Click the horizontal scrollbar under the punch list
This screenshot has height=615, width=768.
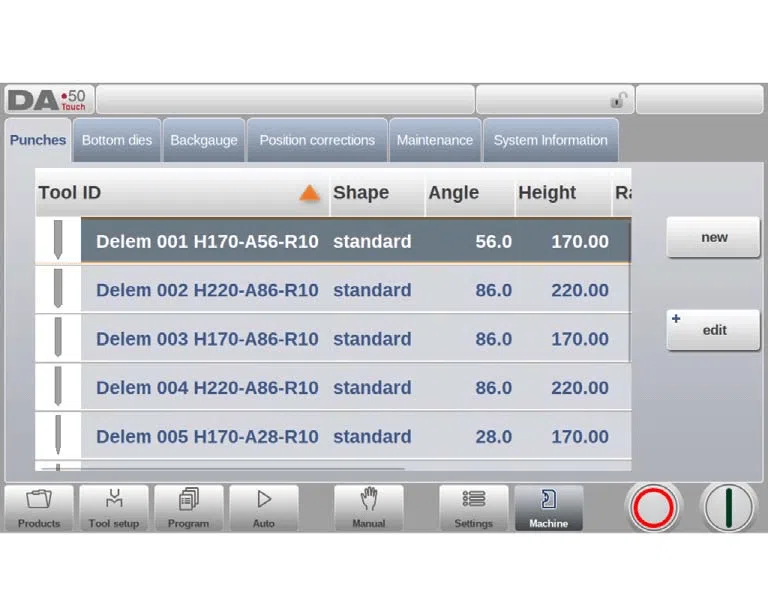coord(223,469)
